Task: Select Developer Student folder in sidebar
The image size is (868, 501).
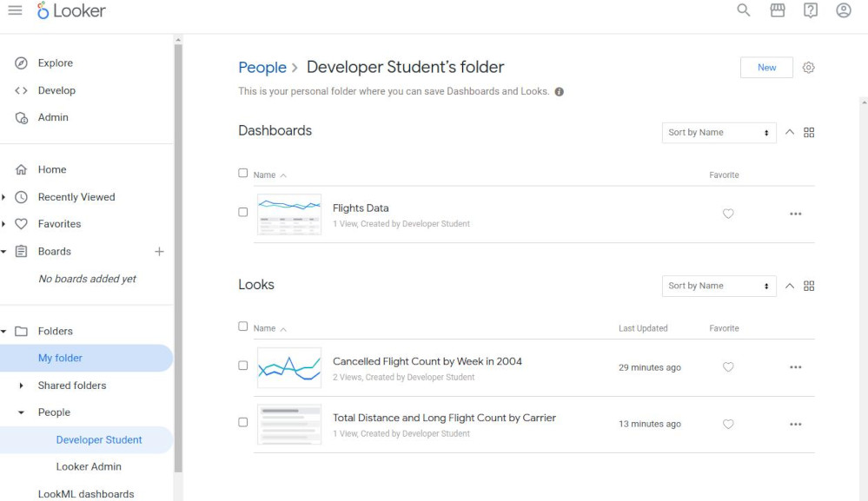Action: click(x=87, y=440)
